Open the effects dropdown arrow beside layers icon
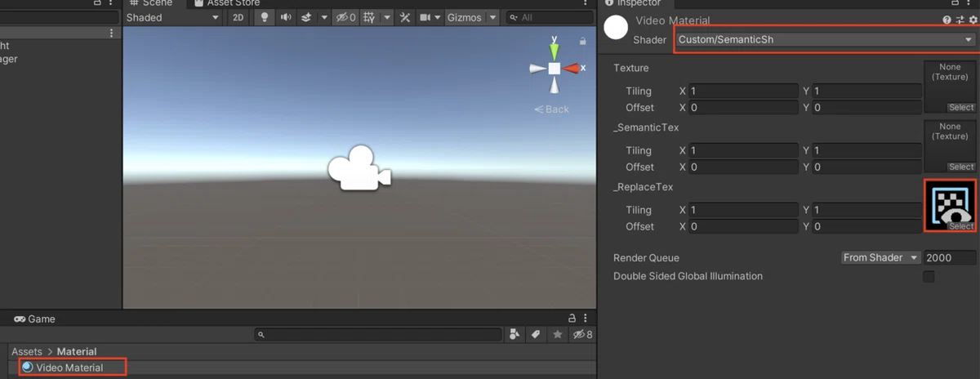Screen dimensions: 980x379 tap(323, 17)
